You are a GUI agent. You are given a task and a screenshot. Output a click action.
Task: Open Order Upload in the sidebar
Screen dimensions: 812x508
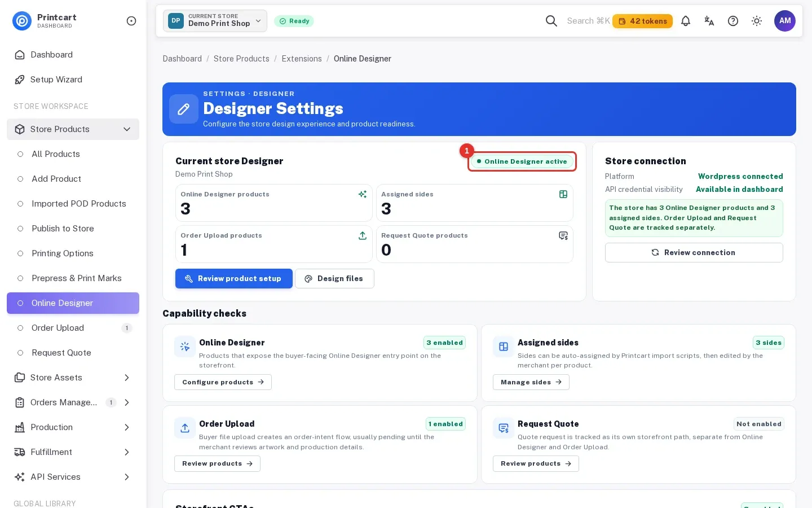(73, 328)
